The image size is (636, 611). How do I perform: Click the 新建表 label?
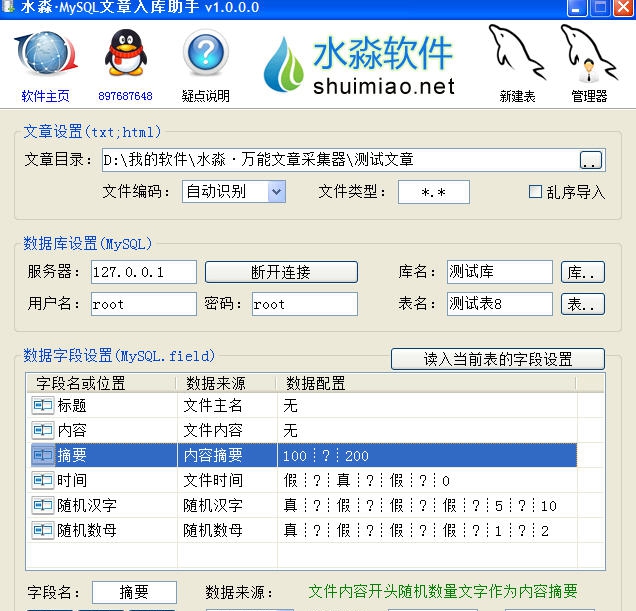[x=517, y=96]
